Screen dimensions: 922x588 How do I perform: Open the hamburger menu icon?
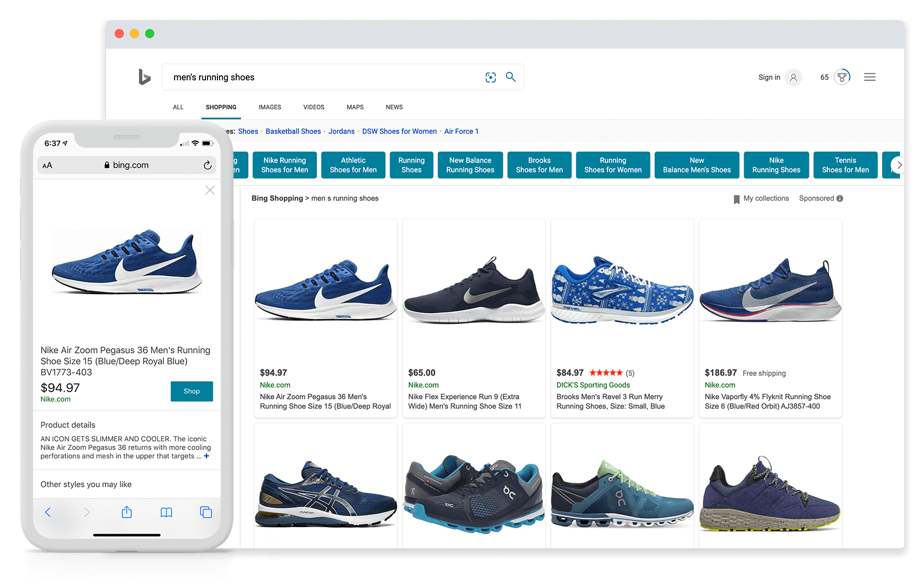coord(870,77)
